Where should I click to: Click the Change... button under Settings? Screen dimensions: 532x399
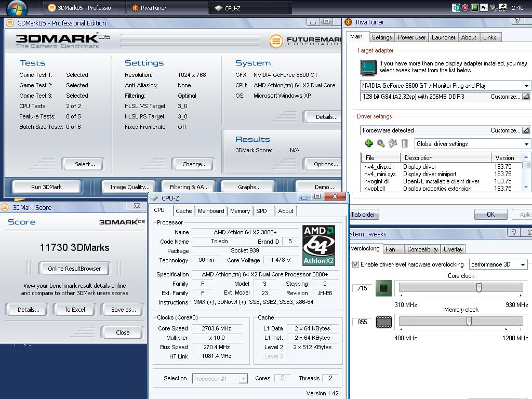[x=194, y=164]
